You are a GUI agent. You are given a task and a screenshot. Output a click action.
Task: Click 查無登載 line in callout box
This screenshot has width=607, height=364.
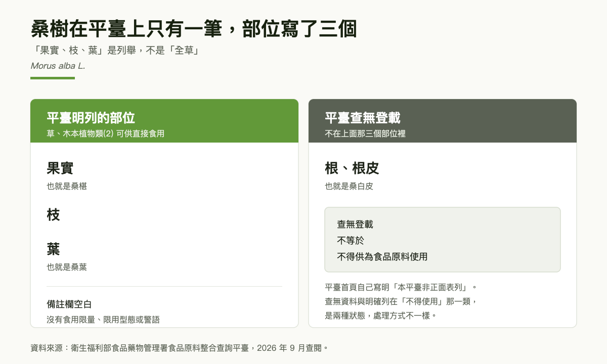(x=355, y=224)
